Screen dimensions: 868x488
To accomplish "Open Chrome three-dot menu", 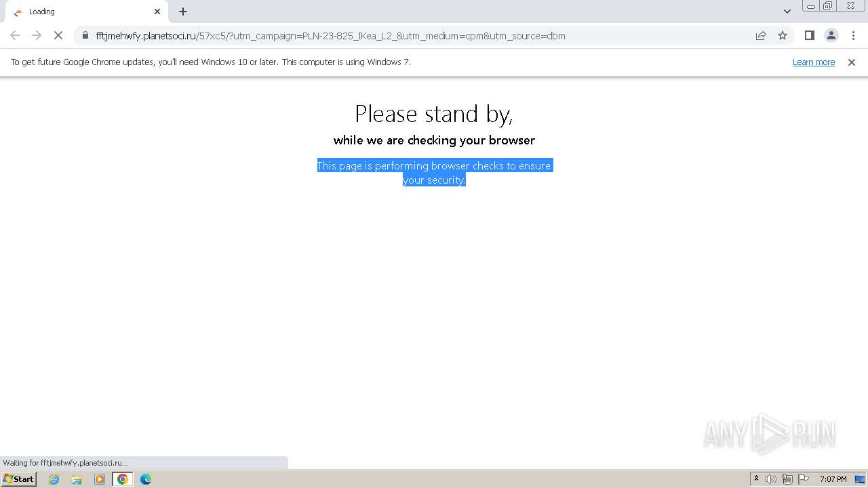I will tap(853, 35).
